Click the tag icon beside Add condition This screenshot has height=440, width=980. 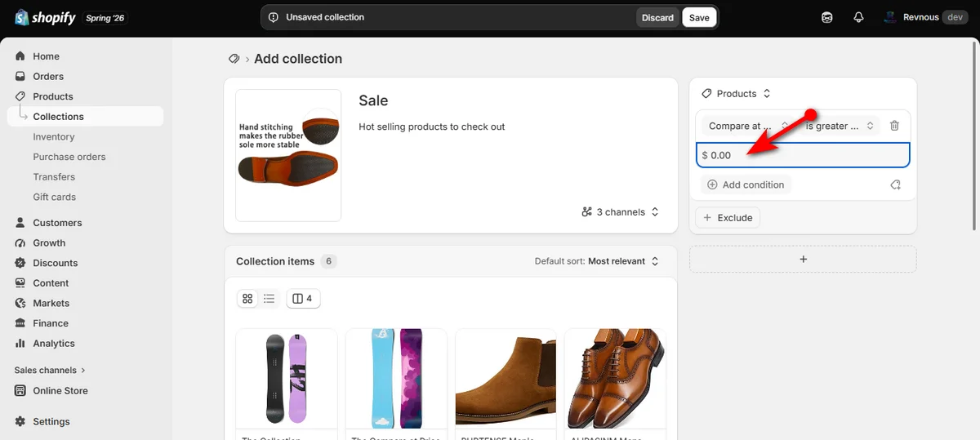895,184
